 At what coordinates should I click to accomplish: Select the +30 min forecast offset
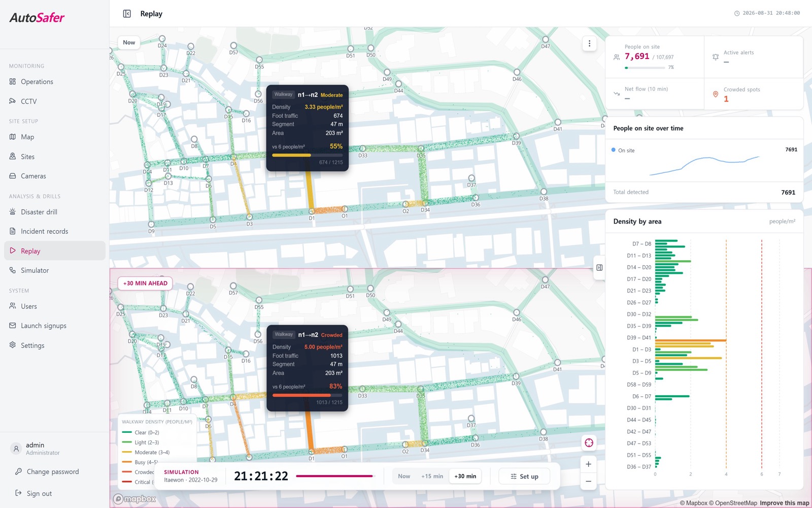[465, 477]
